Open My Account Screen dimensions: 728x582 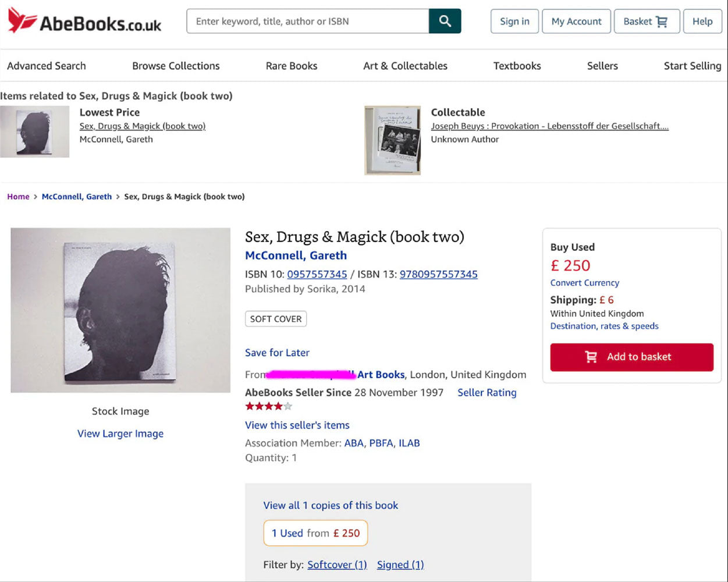(x=576, y=22)
